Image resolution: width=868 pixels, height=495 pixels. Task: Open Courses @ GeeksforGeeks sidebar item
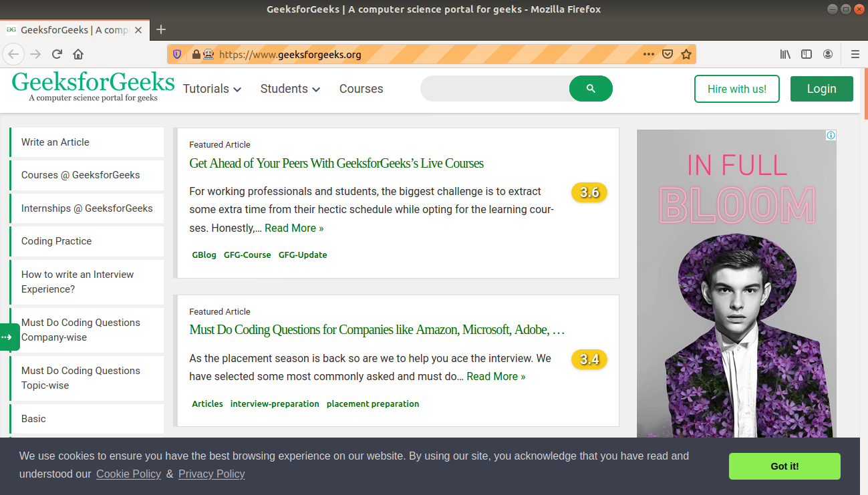[87, 175]
